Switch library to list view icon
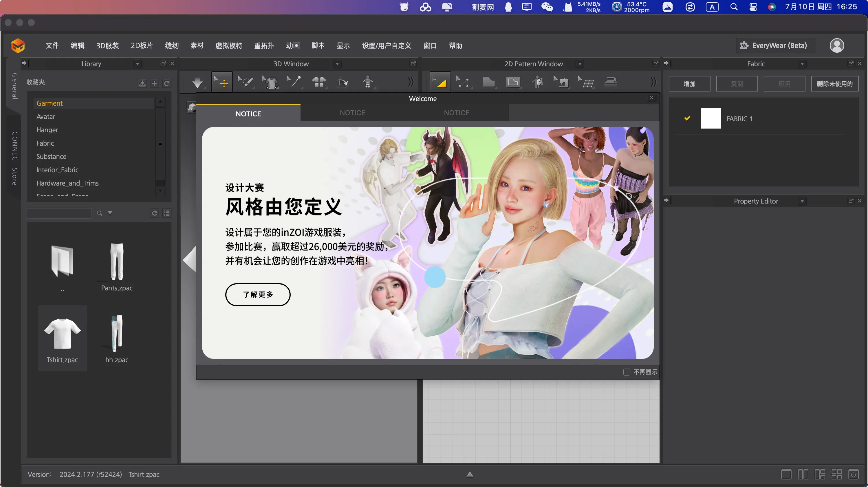 167,213
